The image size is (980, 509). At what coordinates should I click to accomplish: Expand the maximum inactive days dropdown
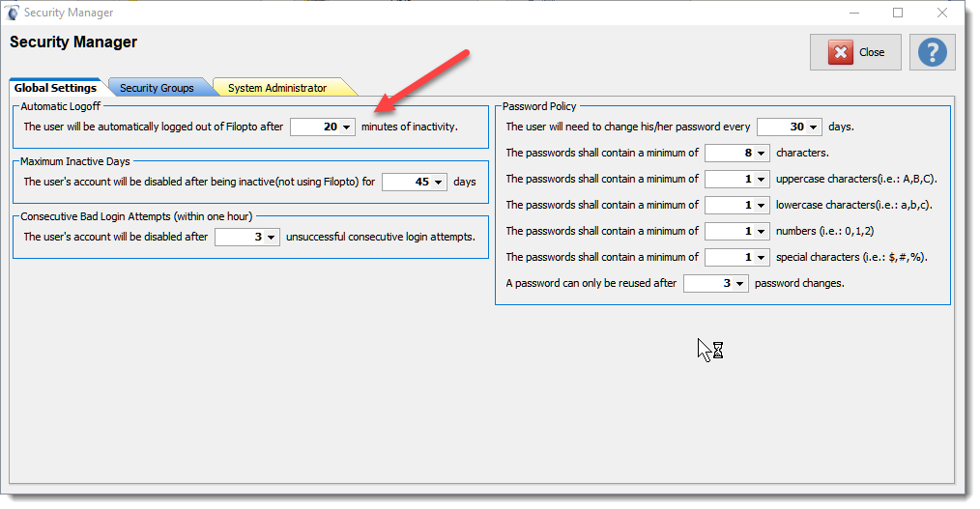point(415,182)
